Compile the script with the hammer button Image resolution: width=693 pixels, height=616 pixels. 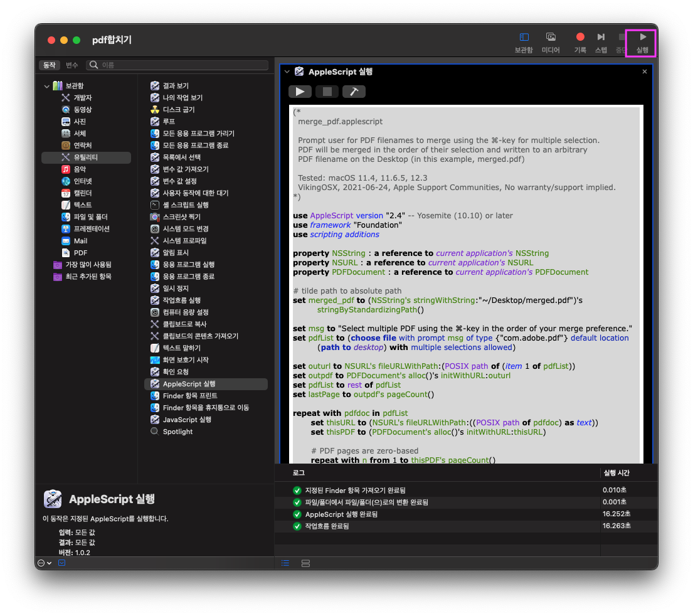[354, 92]
